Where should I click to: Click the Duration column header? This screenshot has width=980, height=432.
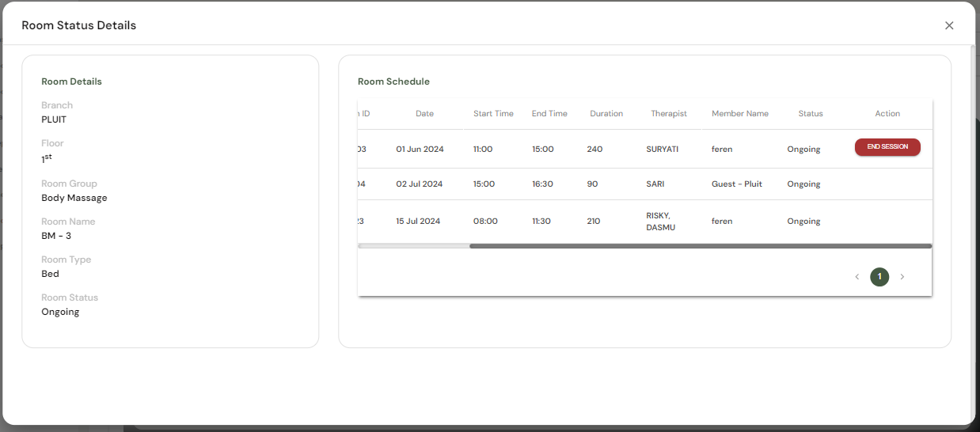tap(606, 114)
